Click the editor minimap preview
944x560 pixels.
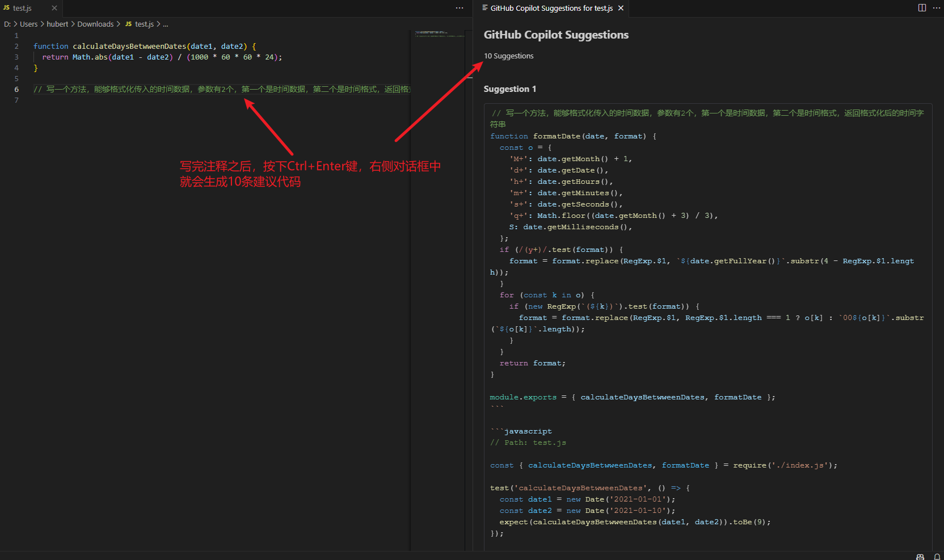[x=440, y=33]
